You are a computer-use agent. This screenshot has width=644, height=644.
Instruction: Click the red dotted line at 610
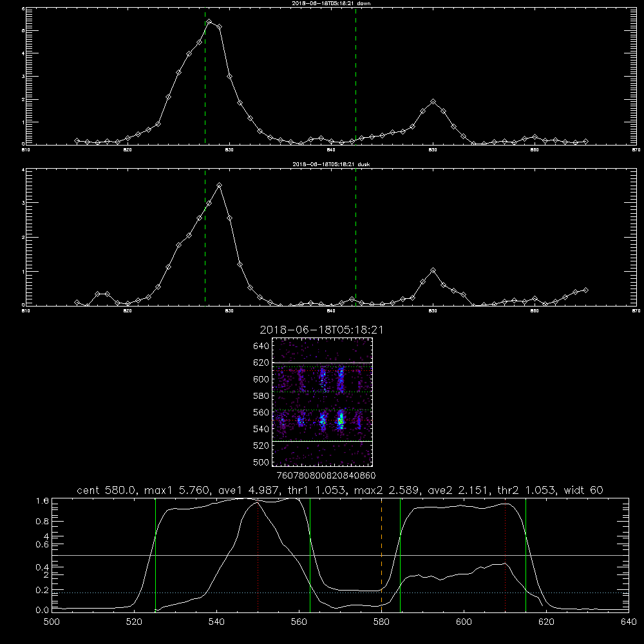pyautogui.click(x=505, y=554)
